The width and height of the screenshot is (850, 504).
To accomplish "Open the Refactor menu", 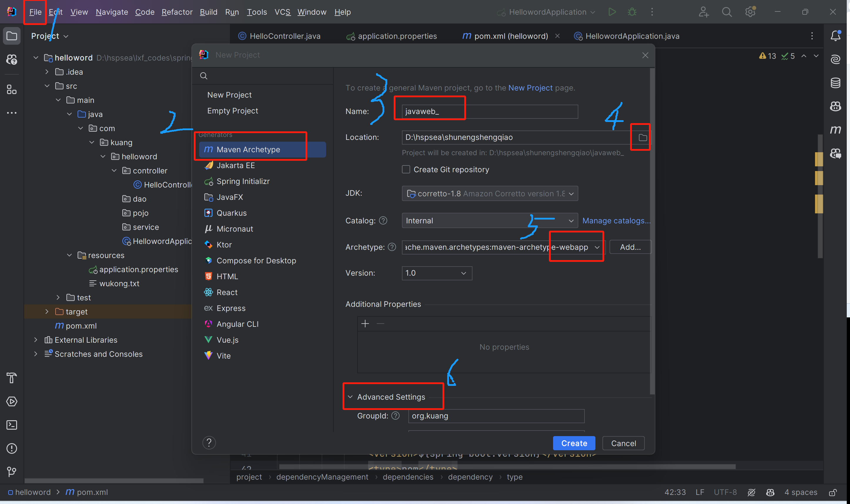I will click(177, 12).
